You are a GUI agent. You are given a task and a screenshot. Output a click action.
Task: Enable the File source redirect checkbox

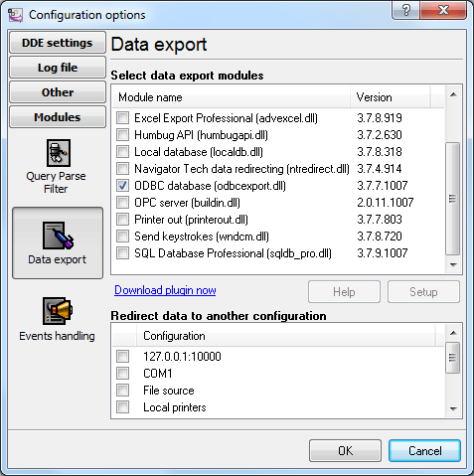[122, 391]
